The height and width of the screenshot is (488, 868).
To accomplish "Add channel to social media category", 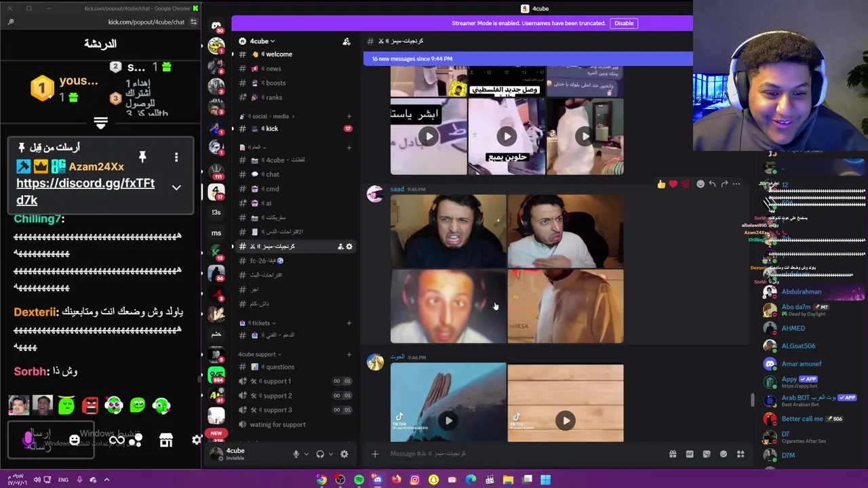I will pyautogui.click(x=349, y=116).
